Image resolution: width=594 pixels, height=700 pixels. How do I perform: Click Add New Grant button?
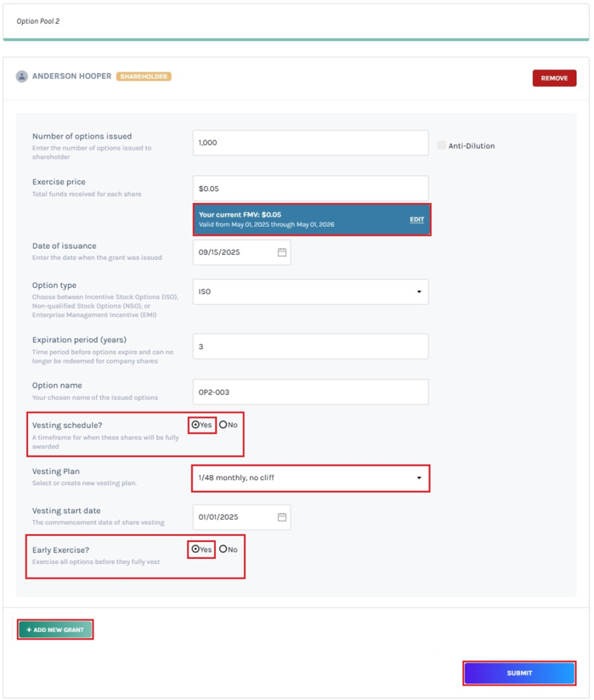tap(55, 630)
